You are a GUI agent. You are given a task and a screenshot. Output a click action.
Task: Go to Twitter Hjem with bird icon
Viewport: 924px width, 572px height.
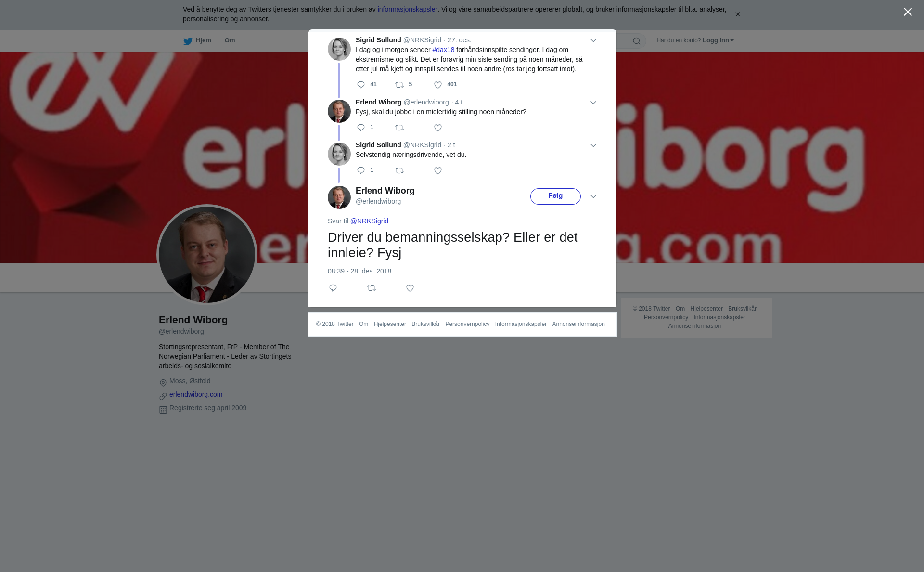pyautogui.click(x=197, y=41)
